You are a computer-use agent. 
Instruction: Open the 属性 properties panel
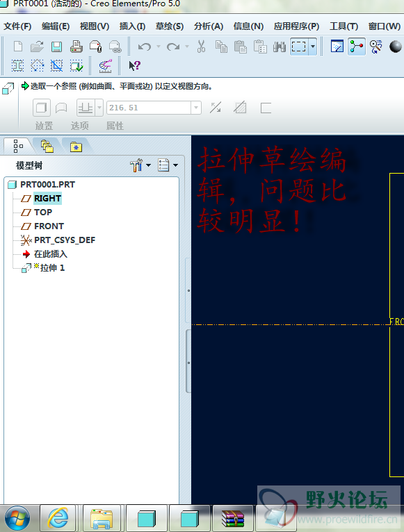coord(115,126)
